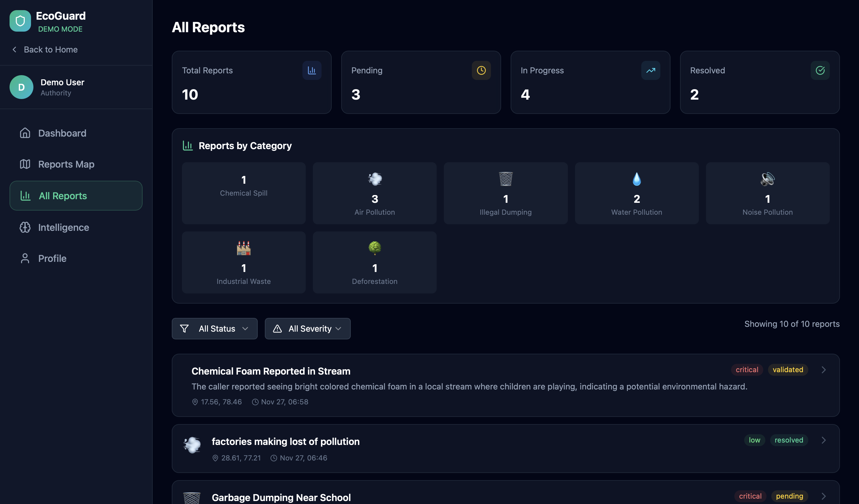Click the Water Pollution droplet icon
859x504 pixels.
point(636,179)
